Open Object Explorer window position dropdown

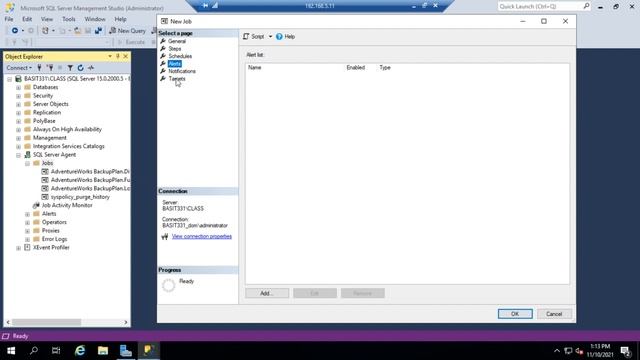110,56
